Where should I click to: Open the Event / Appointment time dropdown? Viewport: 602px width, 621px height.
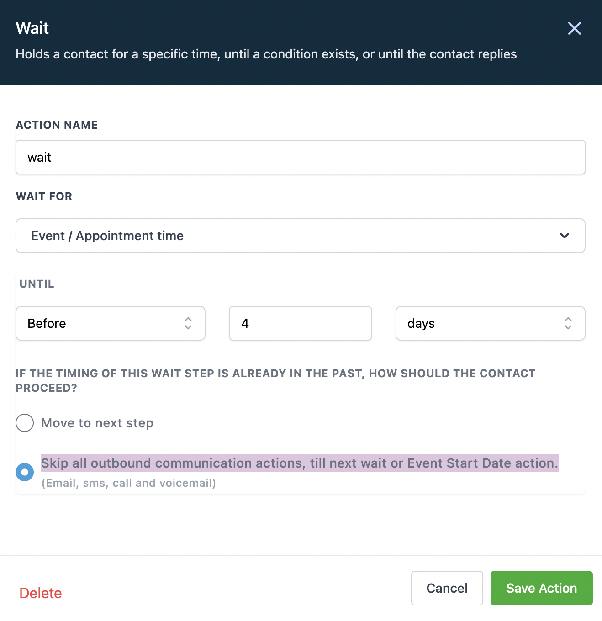tap(301, 236)
